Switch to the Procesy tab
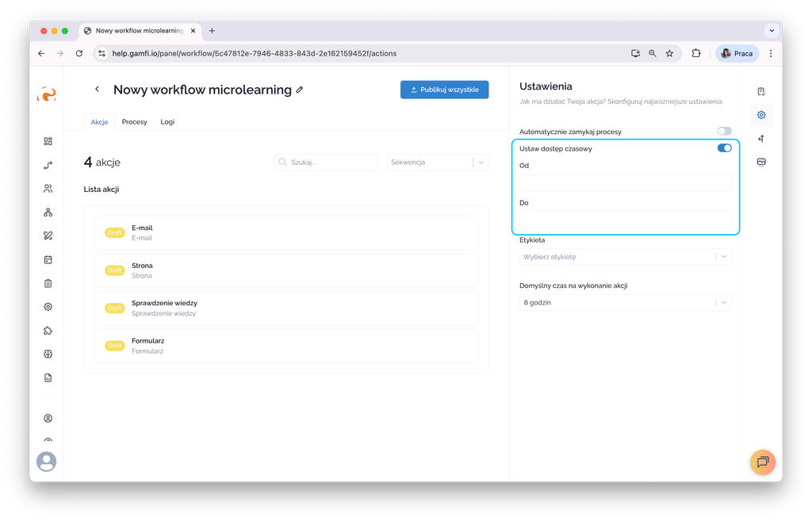 [134, 121]
